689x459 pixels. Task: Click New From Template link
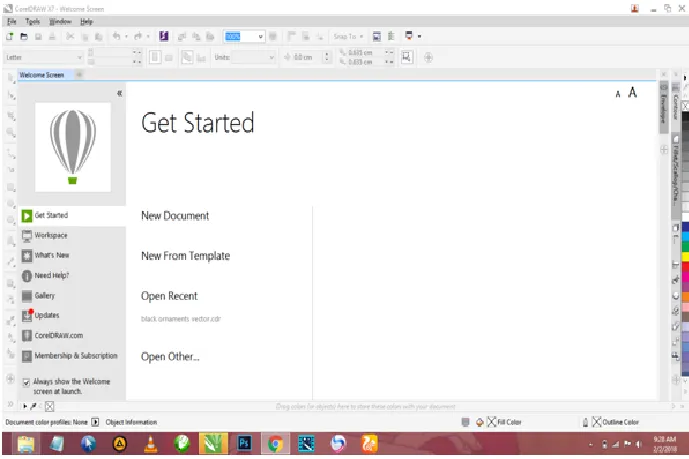click(185, 256)
